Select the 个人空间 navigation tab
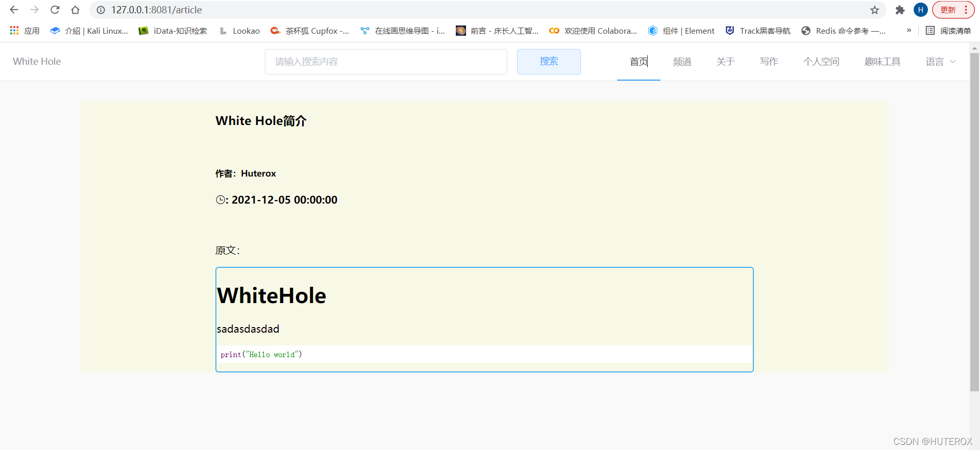980x450 pixels. pos(821,62)
